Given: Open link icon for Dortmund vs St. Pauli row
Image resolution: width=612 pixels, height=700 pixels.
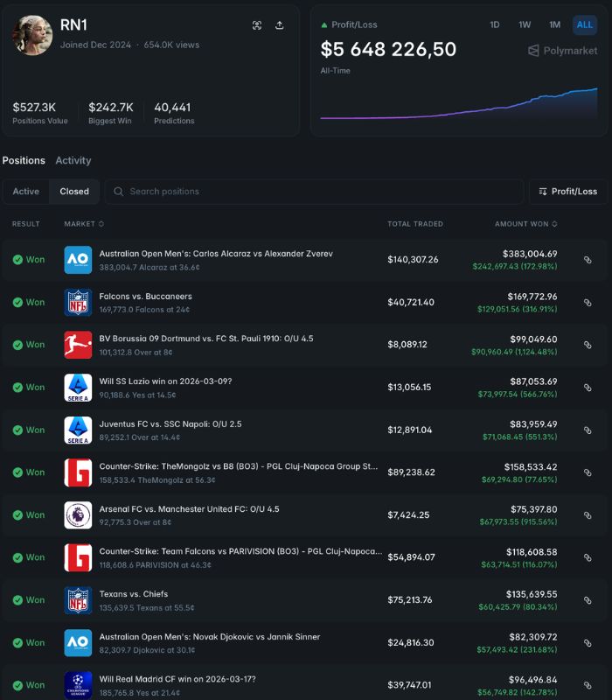Looking at the screenshot, I should [588, 345].
